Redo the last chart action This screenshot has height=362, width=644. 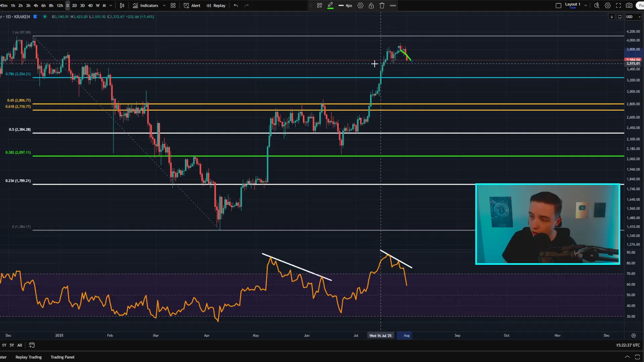247,6
